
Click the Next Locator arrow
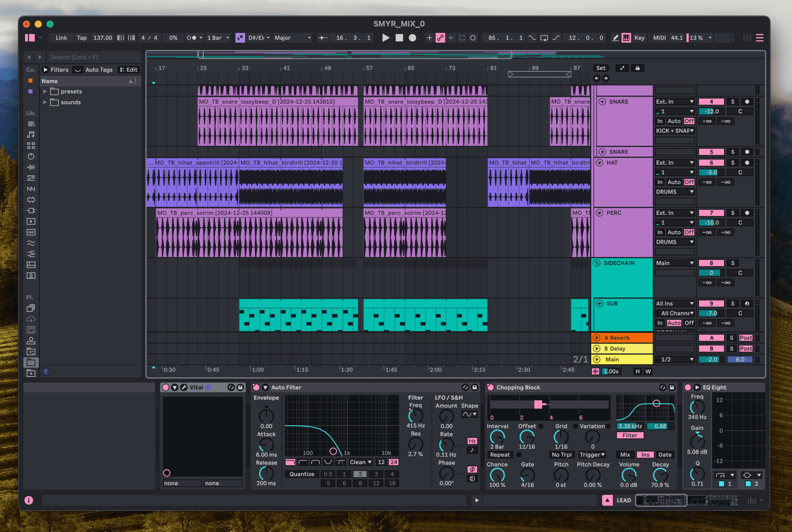click(606, 78)
